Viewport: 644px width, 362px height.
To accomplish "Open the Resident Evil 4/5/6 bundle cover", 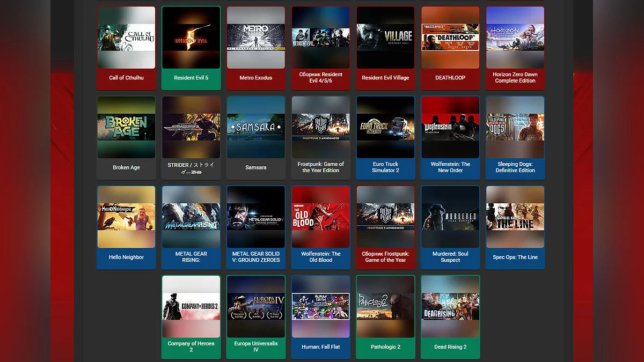I will tap(321, 38).
